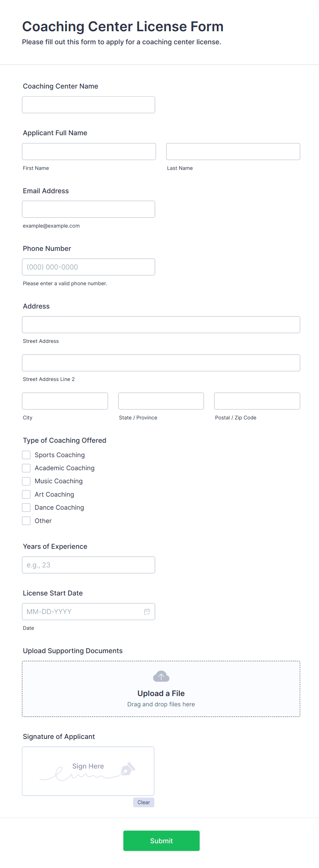Click the Years of Experience field
The width and height of the screenshot is (319, 868).
click(88, 565)
